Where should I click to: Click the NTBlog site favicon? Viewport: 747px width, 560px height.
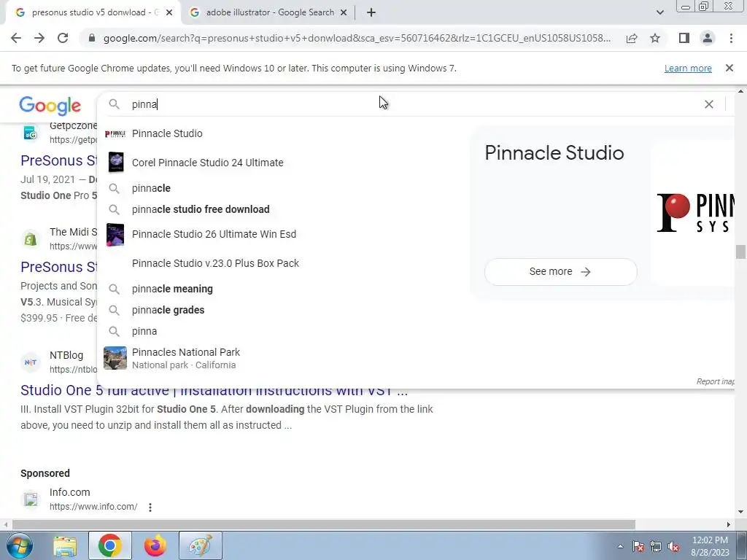[x=31, y=362]
